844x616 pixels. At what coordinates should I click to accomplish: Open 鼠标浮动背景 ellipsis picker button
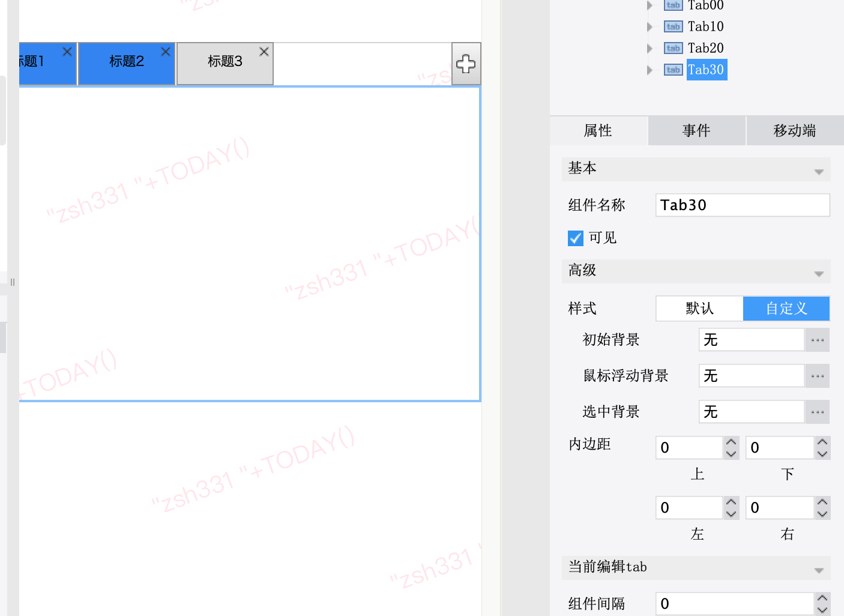click(817, 376)
